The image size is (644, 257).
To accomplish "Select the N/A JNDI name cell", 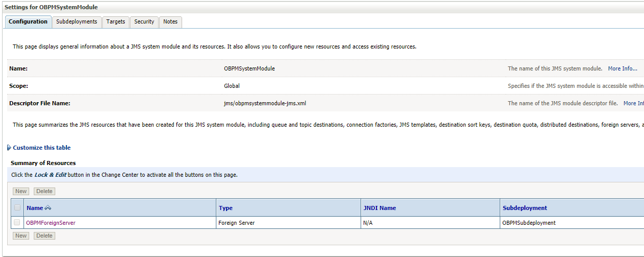I will 431,223.
